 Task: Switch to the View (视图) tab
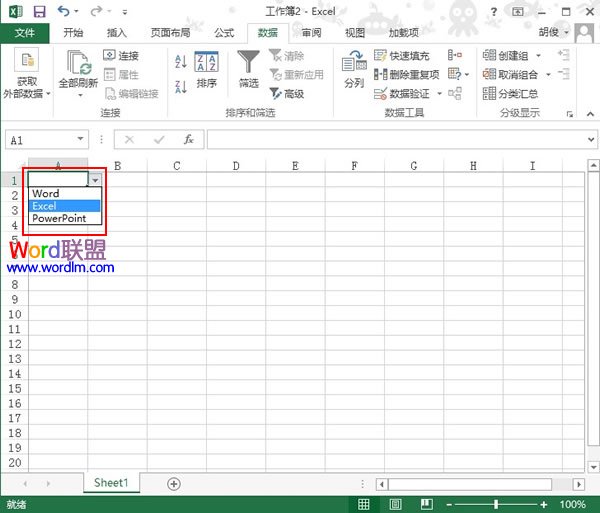[x=355, y=33]
